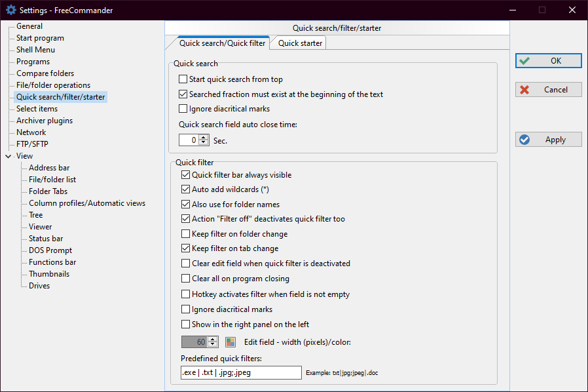Open the FTP/SFTP settings page
588x392 pixels.
32,144
